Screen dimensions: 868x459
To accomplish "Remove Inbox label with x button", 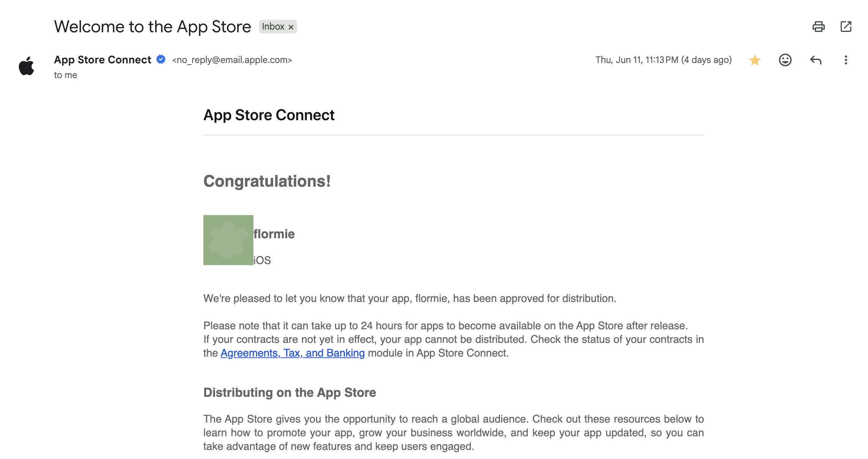I will coord(291,27).
